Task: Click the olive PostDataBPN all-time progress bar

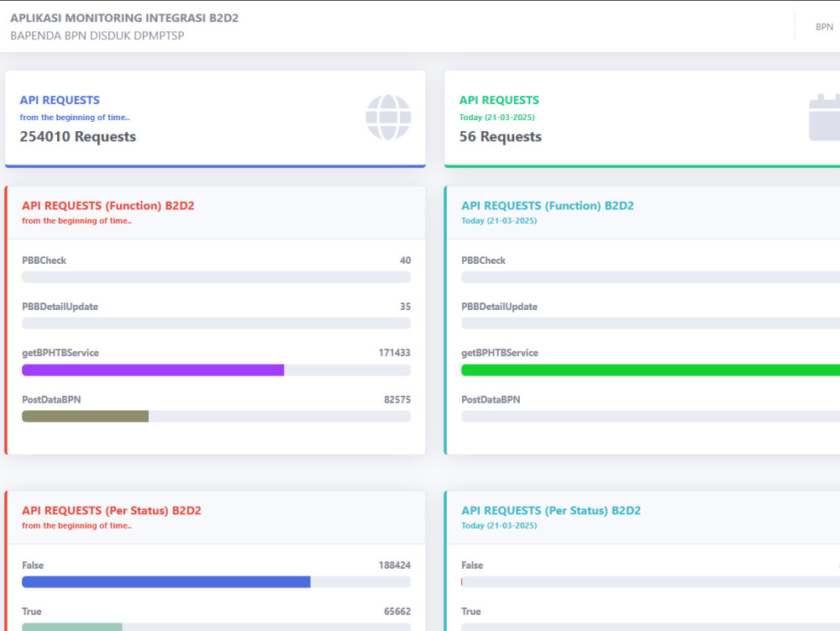Action: [x=85, y=416]
